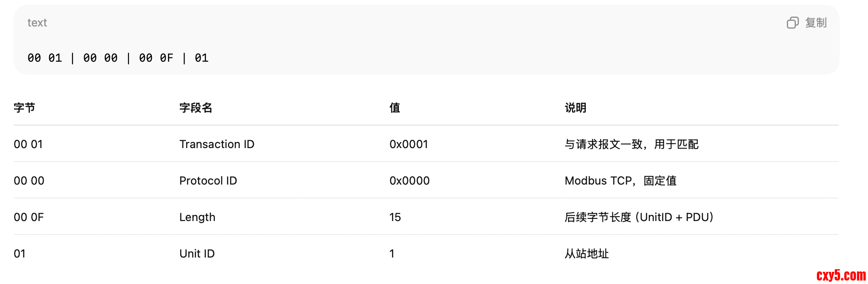Select the 说明 column header
Image resolution: width=868 pixels, height=284 pixels.
point(575,108)
